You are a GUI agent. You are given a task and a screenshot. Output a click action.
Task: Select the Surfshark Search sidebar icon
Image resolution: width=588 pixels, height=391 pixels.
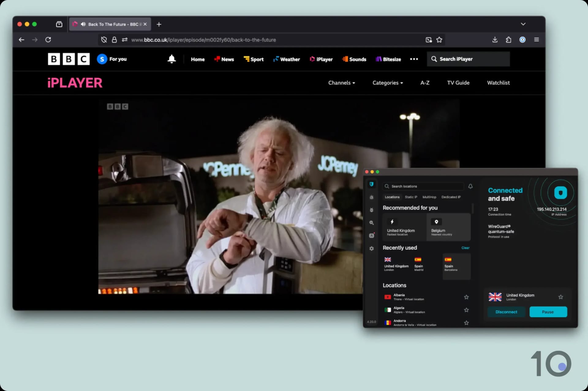(371, 223)
